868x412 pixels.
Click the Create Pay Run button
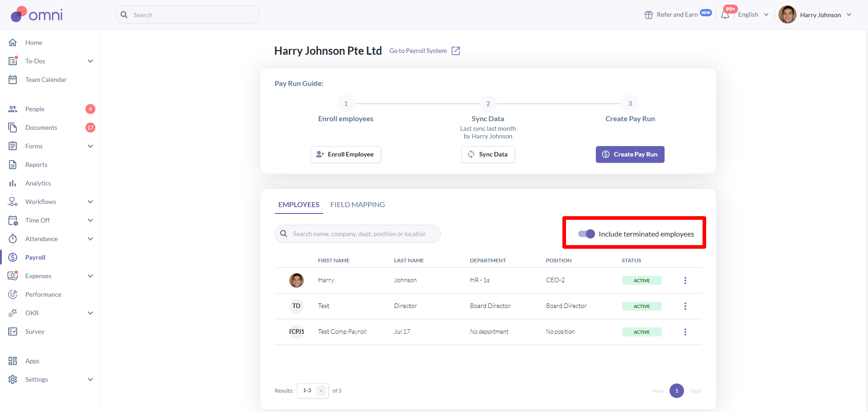click(630, 154)
